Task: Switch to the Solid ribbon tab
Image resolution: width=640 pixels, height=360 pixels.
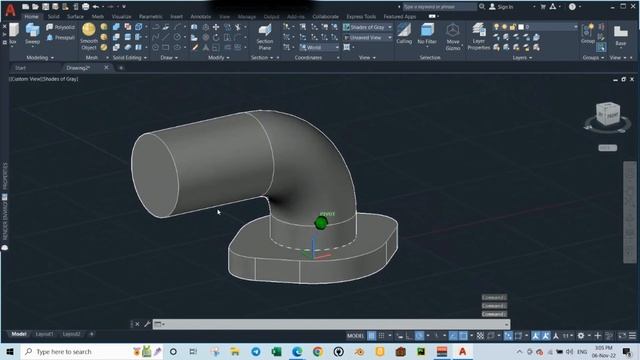Action: tap(53, 17)
